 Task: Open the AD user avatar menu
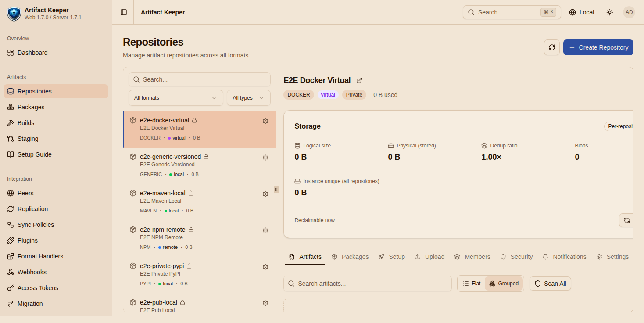pyautogui.click(x=629, y=12)
